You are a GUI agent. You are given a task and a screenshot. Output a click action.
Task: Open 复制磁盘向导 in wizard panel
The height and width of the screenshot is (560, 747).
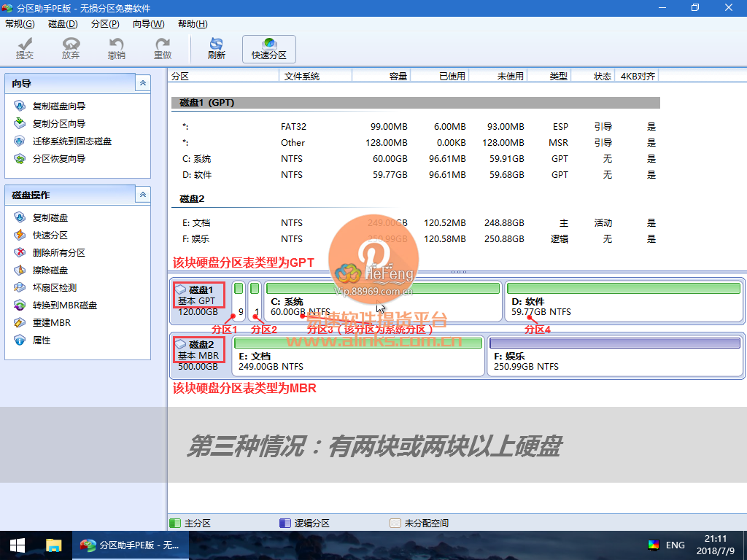click(58, 106)
